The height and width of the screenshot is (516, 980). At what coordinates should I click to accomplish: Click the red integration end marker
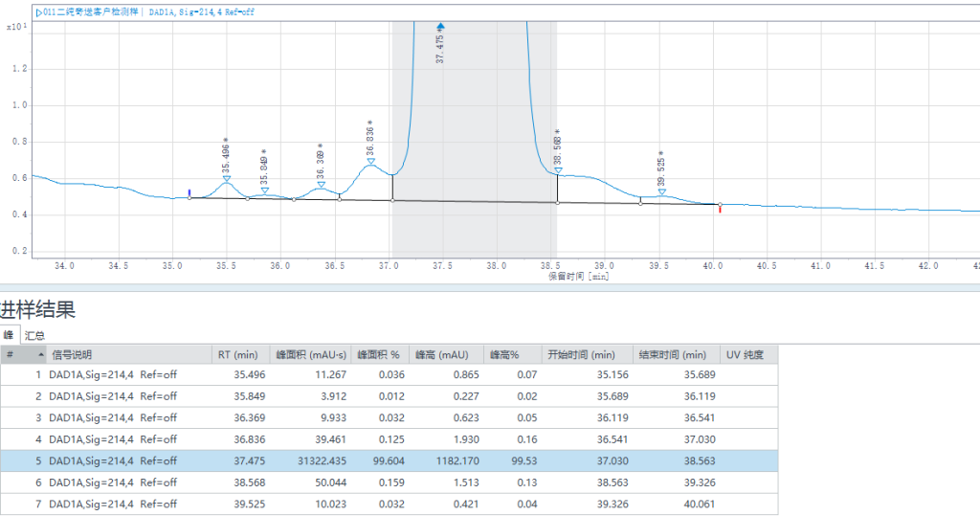[x=720, y=208]
